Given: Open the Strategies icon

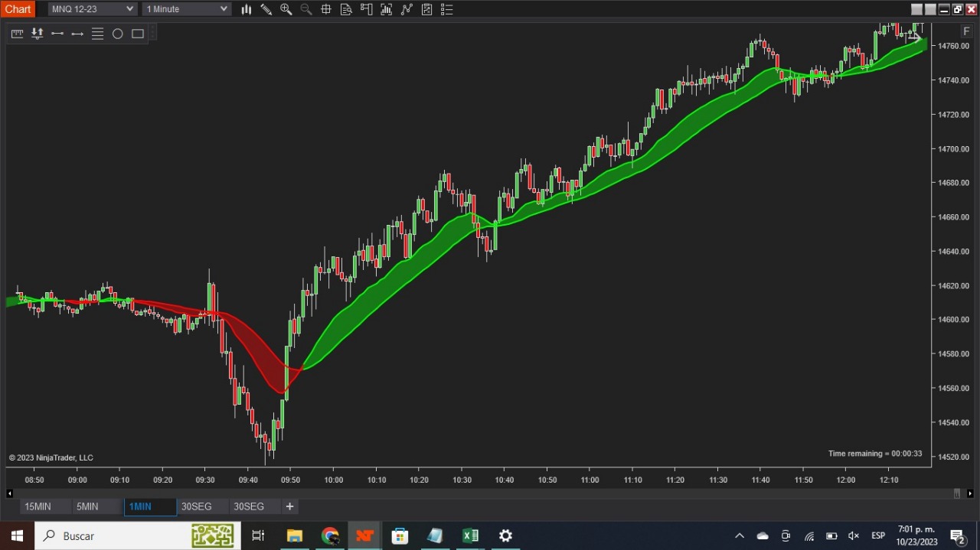Looking at the screenshot, I should click(x=407, y=9).
